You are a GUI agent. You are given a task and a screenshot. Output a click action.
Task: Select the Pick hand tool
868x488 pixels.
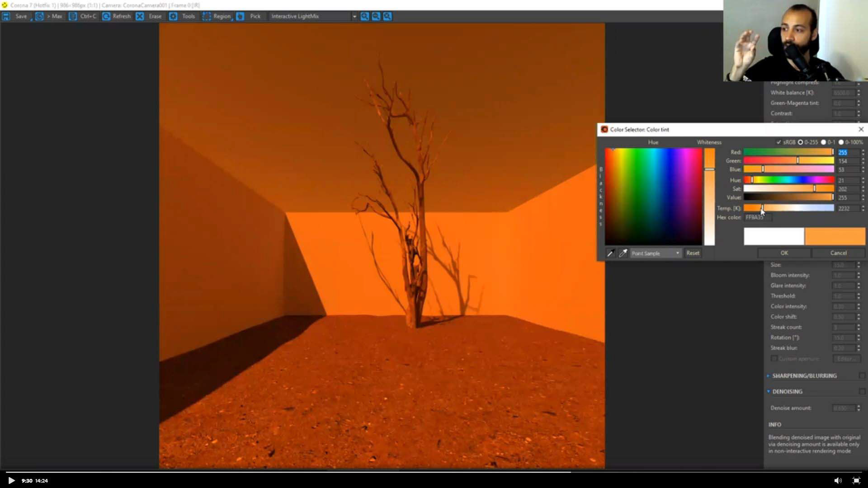coord(241,16)
